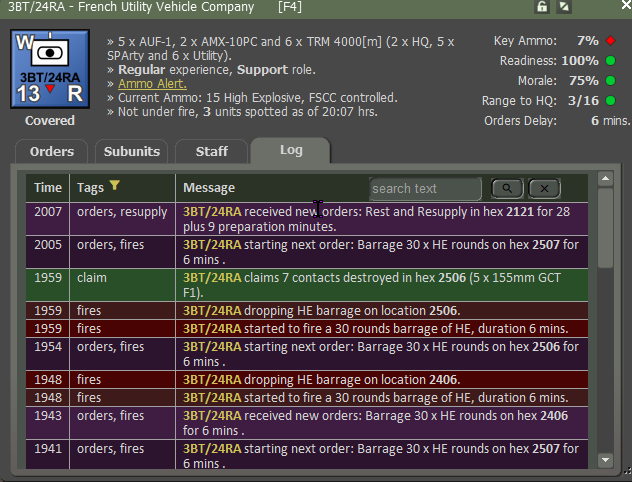Select the 2005 barrage on hex 2507 row
The height and width of the screenshot is (482, 632).
tap(307, 252)
